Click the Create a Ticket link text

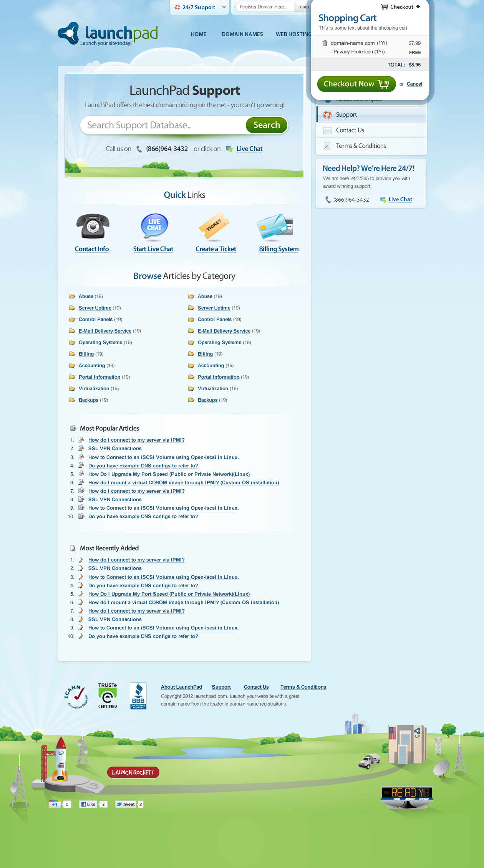pos(216,249)
